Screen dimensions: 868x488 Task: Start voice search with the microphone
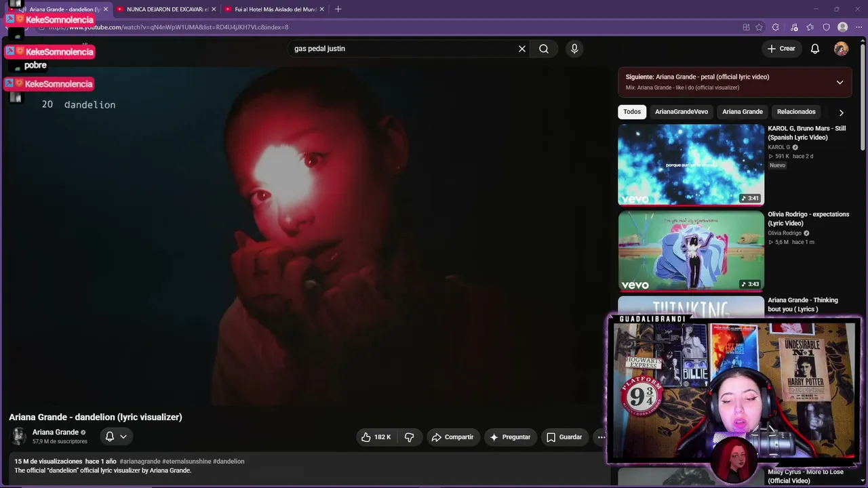tap(574, 49)
